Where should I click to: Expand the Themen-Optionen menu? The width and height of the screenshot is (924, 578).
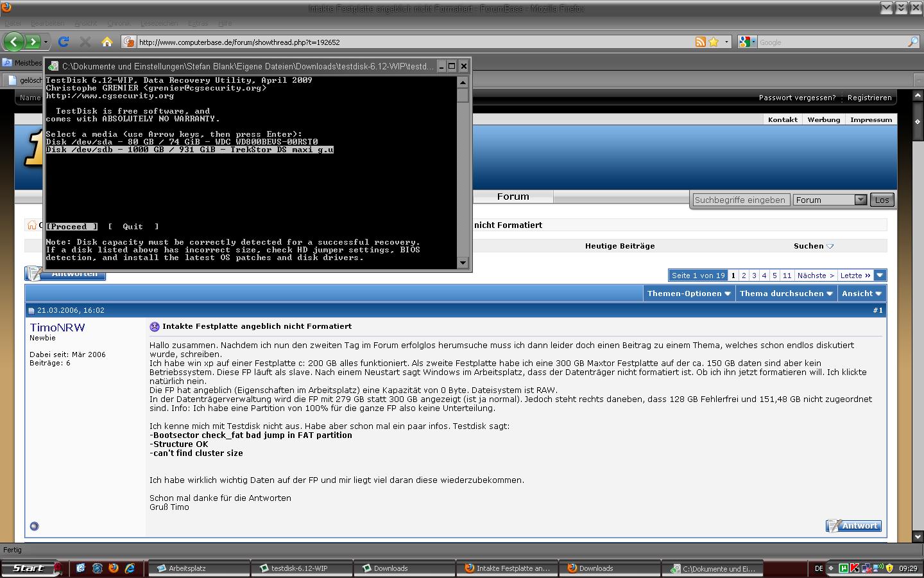[689, 293]
